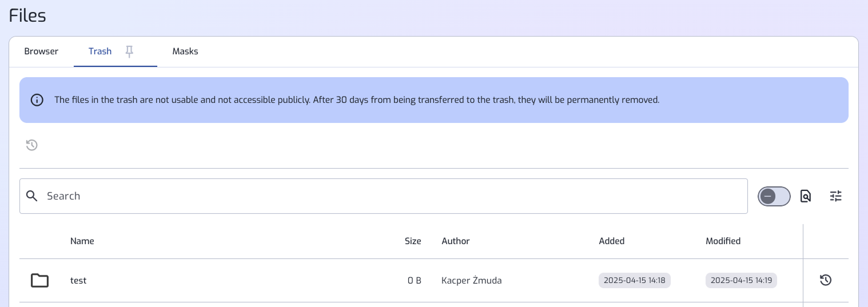The image size is (868, 307).
Task: Toggle the switch next to the search bar
Action: point(774,196)
